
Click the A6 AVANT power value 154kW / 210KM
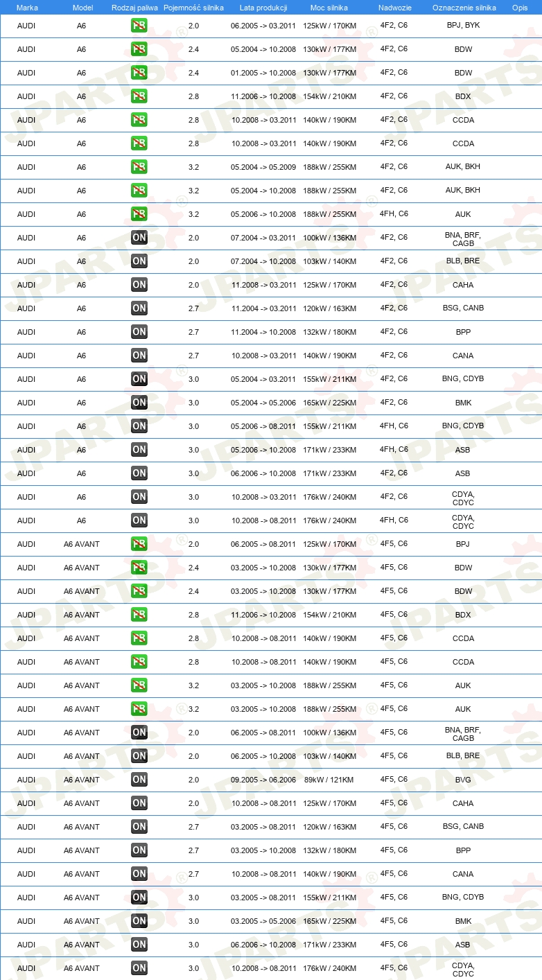(x=329, y=615)
